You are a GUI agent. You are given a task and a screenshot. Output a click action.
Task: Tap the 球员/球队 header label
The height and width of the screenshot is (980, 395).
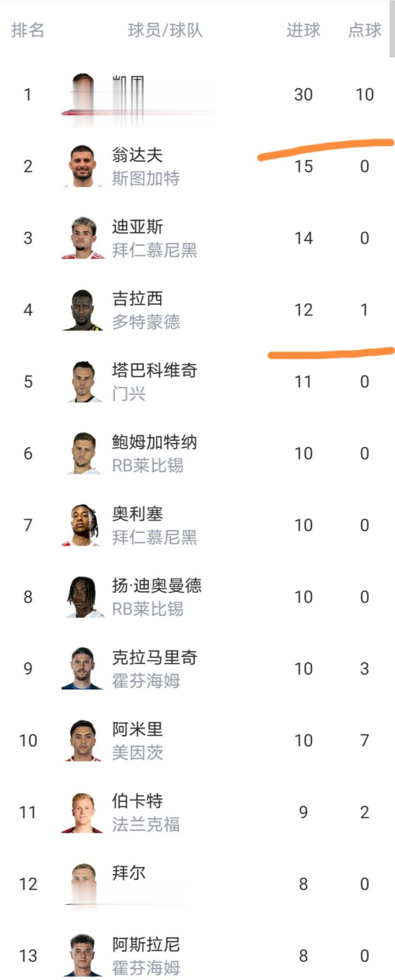[165, 30]
